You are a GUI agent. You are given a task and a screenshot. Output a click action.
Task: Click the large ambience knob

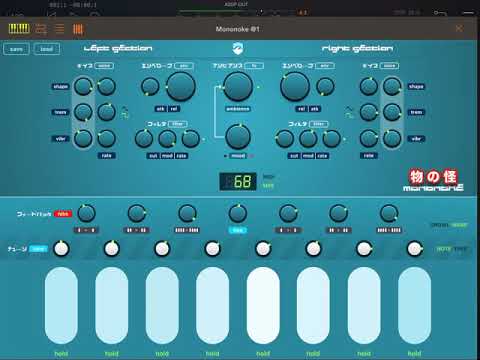(238, 86)
